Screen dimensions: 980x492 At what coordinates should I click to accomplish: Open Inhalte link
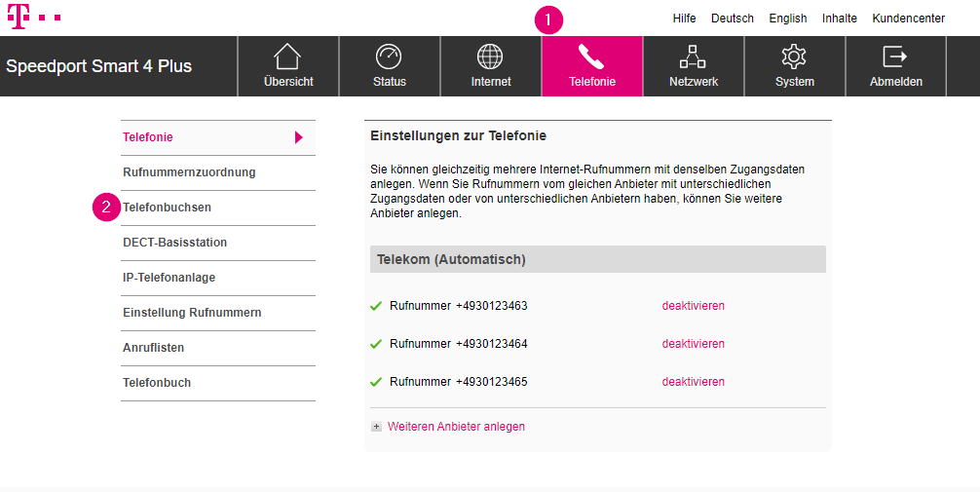(x=840, y=19)
